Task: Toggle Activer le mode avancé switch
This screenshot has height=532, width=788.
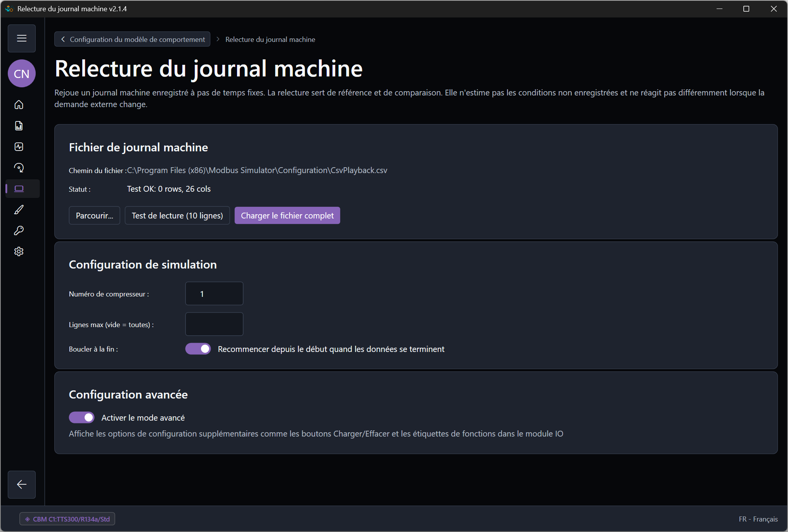Action: point(81,418)
